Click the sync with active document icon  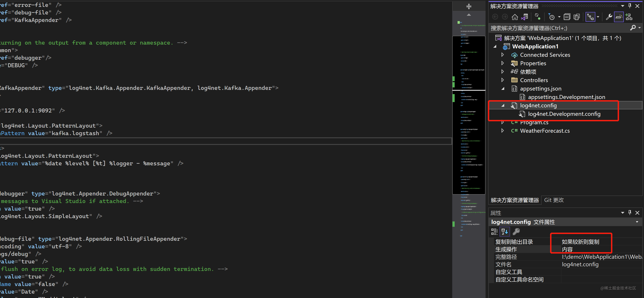537,17
